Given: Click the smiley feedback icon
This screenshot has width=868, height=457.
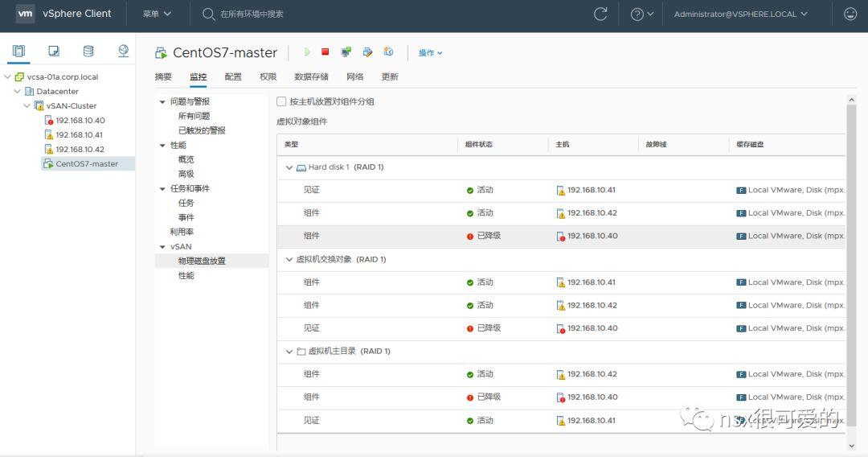Looking at the screenshot, I should [850, 14].
